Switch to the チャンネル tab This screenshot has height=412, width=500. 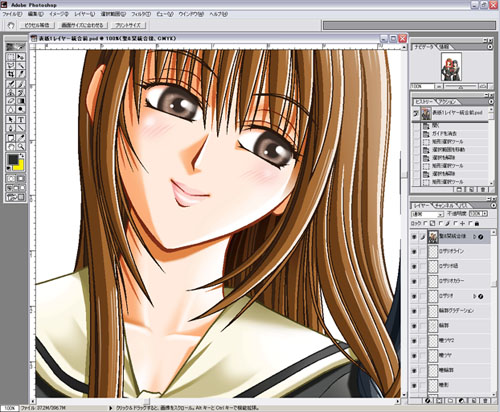[x=444, y=206]
